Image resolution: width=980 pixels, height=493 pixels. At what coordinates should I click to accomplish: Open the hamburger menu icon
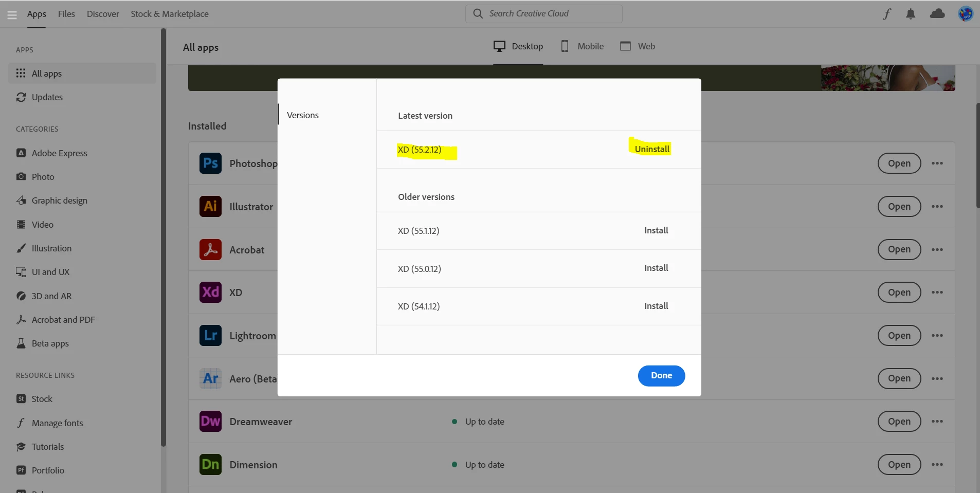tap(12, 14)
